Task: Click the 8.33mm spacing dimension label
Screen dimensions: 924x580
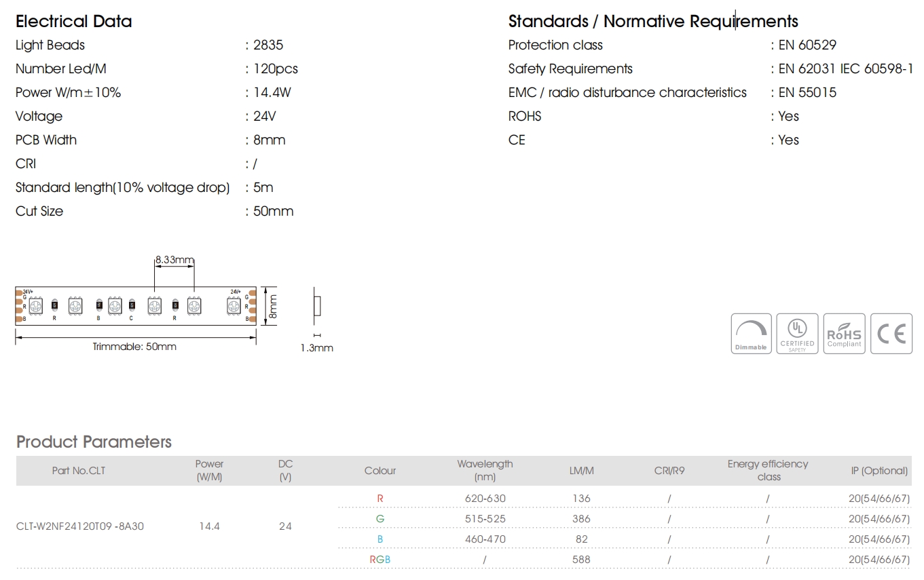Action: tap(174, 260)
